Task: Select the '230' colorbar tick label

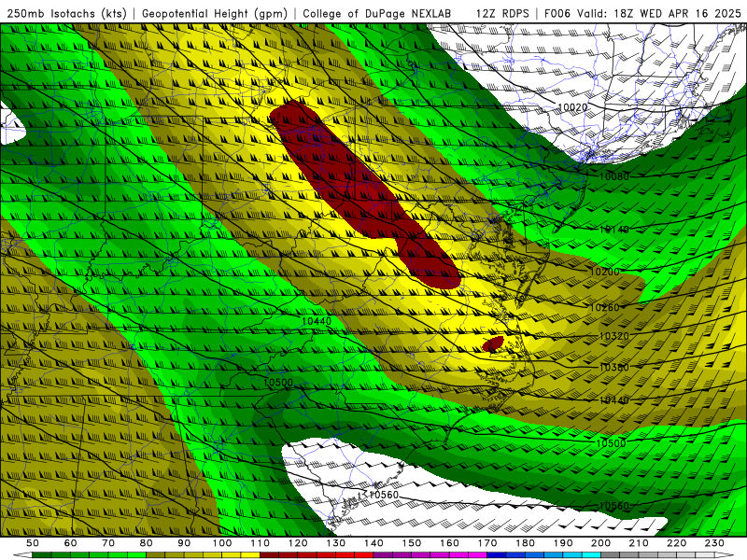Action: [714, 543]
